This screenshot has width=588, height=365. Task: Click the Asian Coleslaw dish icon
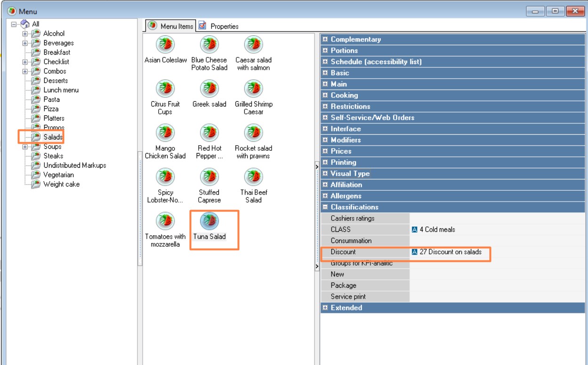pyautogui.click(x=165, y=45)
